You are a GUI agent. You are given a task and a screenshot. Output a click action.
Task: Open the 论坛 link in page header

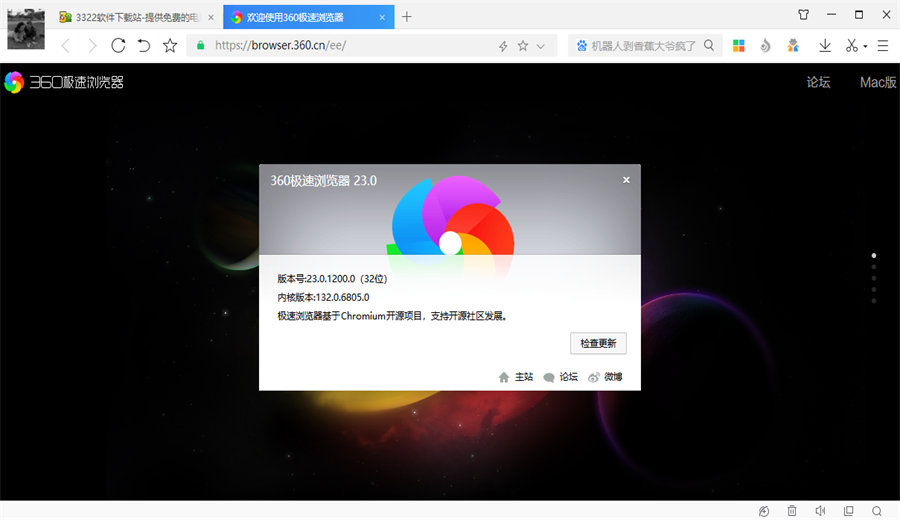point(818,82)
